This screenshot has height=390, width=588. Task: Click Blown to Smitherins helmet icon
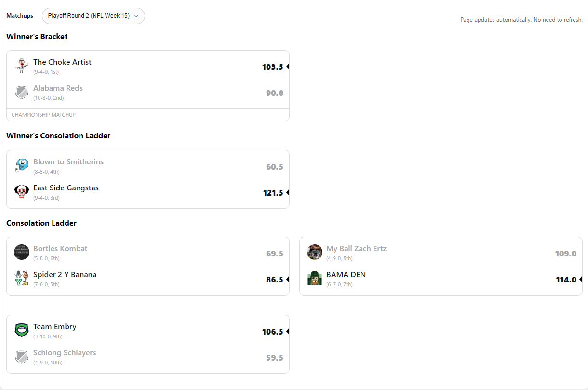22,166
